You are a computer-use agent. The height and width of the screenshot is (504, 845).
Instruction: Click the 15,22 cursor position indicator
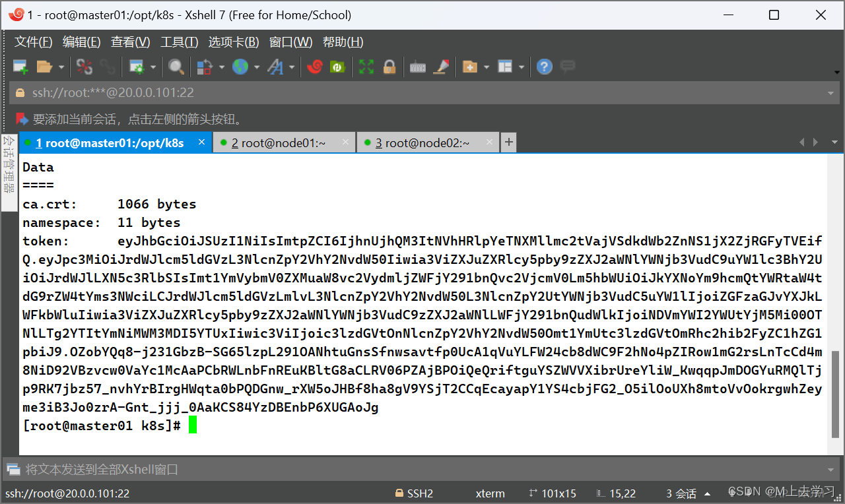pyautogui.click(x=616, y=493)
